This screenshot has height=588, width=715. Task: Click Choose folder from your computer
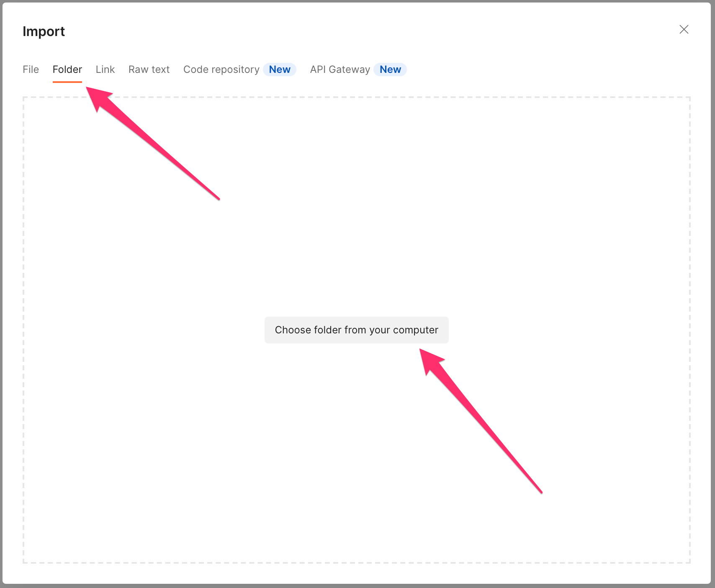point(356,330)
